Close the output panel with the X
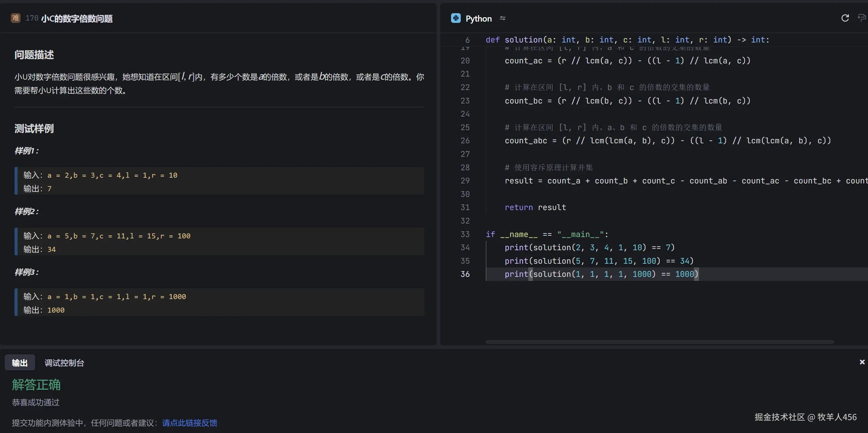Image resolution: width=868 pixels, height=433 pixels. (862, 362)
